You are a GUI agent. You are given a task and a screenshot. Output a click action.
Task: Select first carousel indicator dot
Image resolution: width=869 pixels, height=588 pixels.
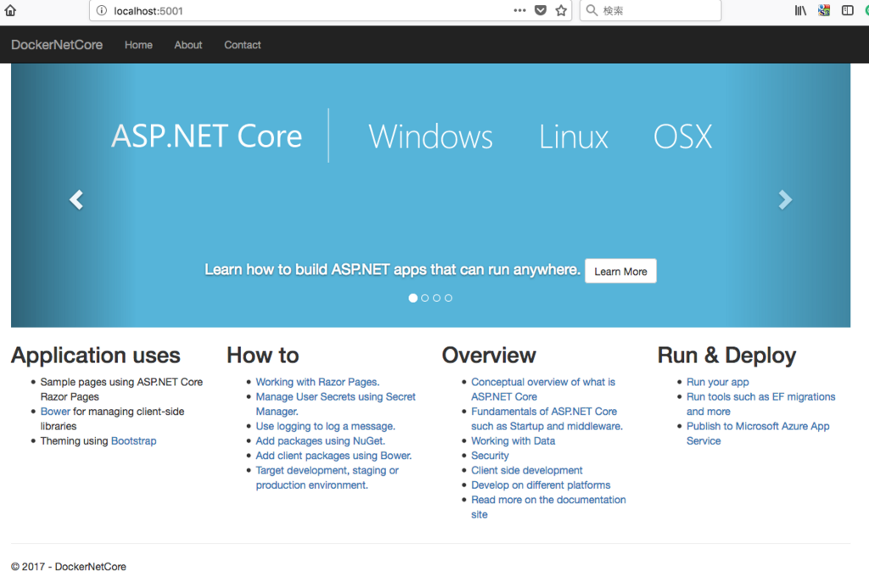(413, 298)
